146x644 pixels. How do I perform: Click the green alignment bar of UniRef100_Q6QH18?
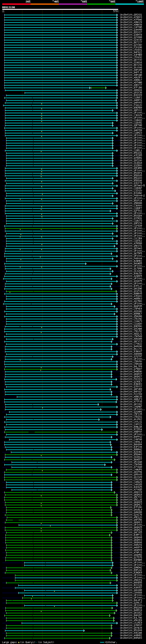61,495
